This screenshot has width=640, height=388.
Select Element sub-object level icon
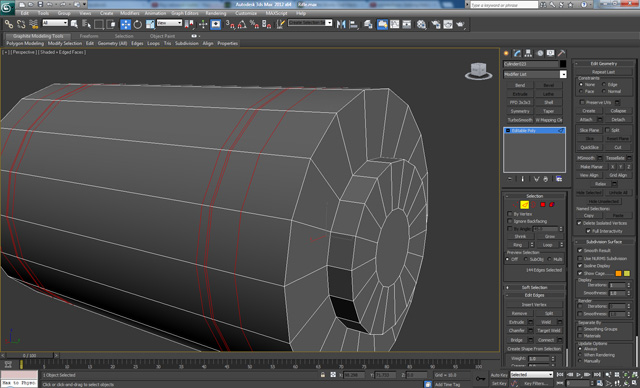point(552,204)
